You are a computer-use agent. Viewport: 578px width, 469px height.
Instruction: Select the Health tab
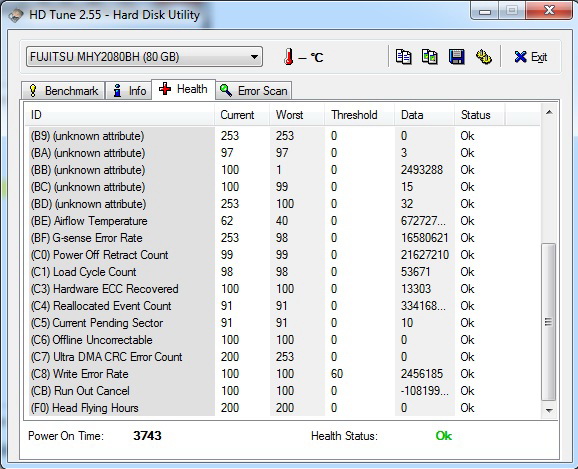pyautogui.click(x=183, y=89)
